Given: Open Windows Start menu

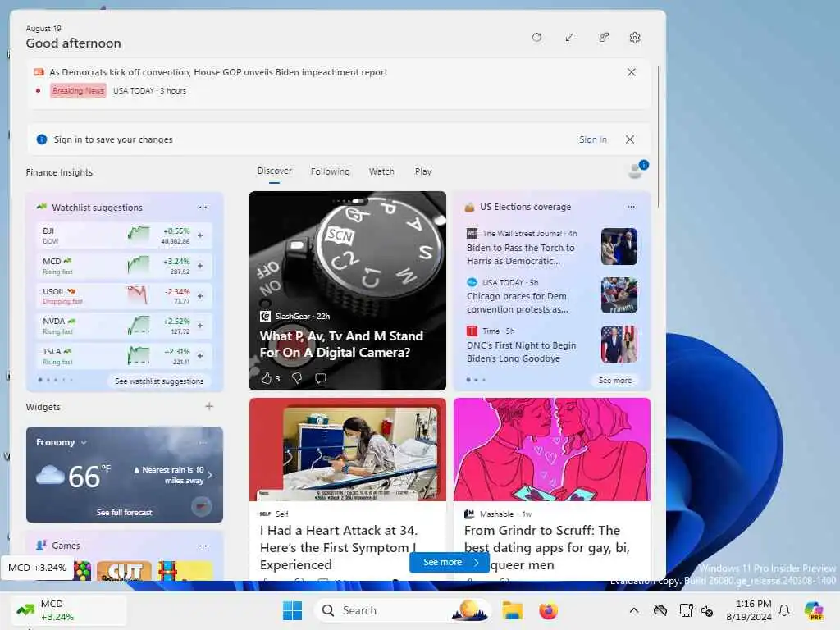Looking at the screenshot, I should click(293, 610).
